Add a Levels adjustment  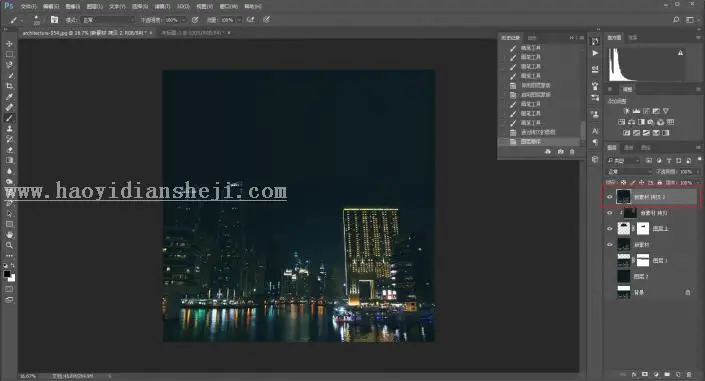click(636, 111)
